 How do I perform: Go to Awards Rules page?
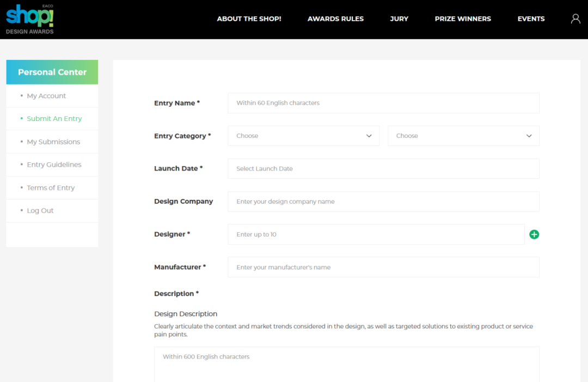click(335, 19)
